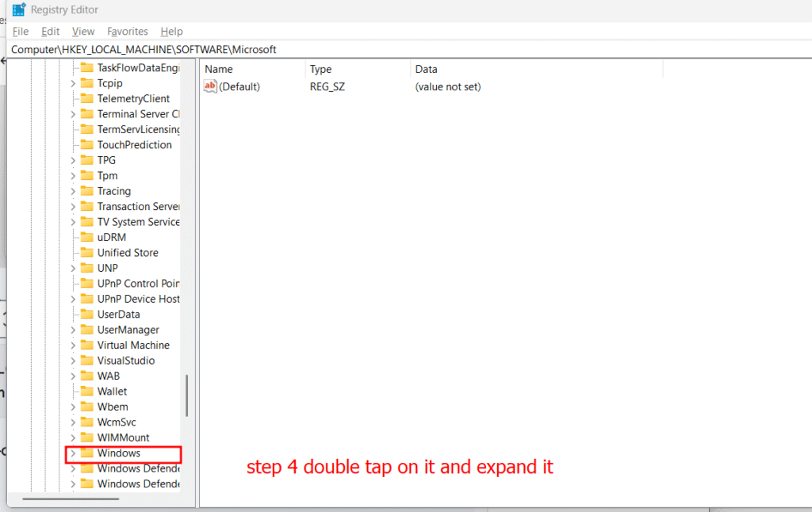The width and height of the screenshot is (812, 512).
Task: Select the Windows key label
Action: click(x=119, y=453)
